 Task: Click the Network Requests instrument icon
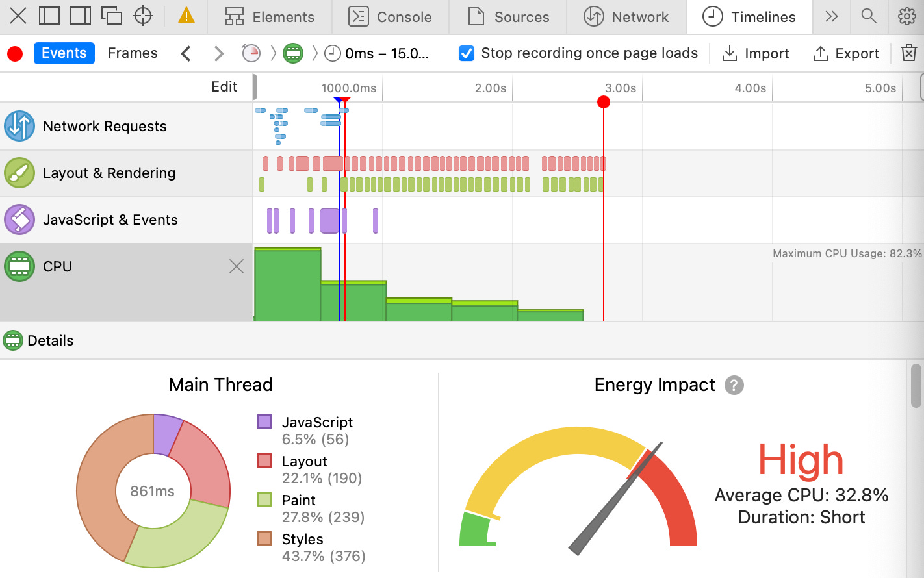tap(19, 126)
